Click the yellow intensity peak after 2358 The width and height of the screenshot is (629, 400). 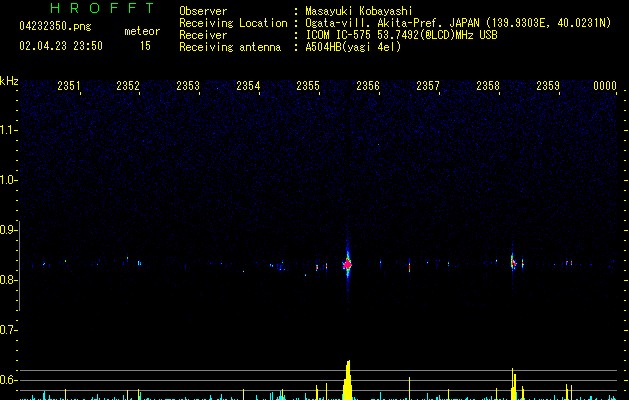point(513,384)
